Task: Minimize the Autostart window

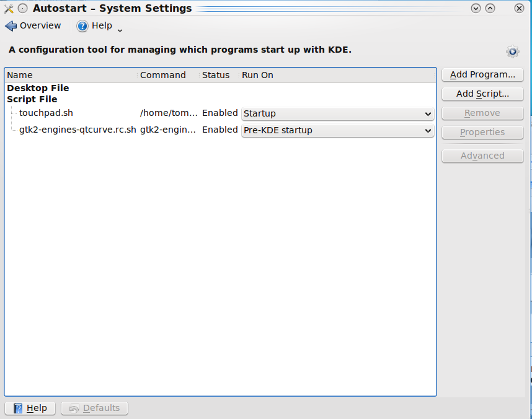Action: click(476, 9)
